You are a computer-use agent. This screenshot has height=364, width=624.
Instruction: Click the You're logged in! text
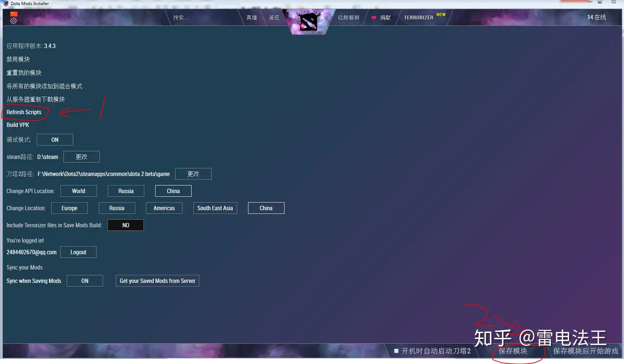(25, 241)
